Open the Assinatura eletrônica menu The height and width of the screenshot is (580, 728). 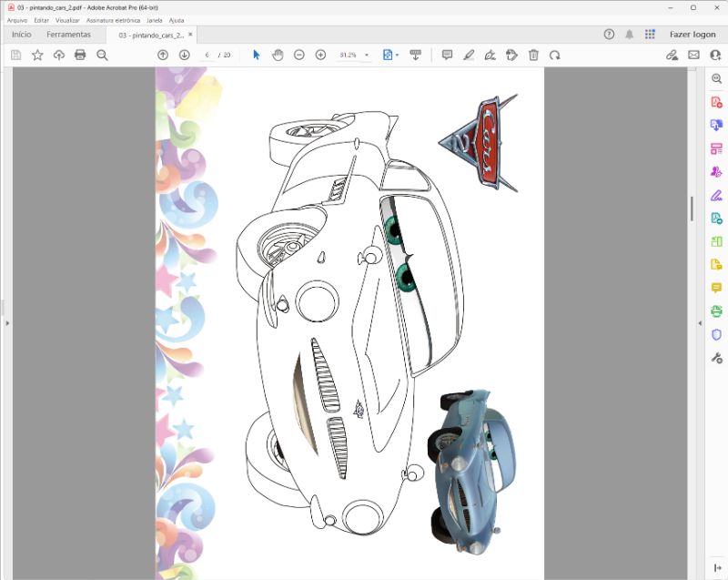pyautogui.click(x=113, y=20)
